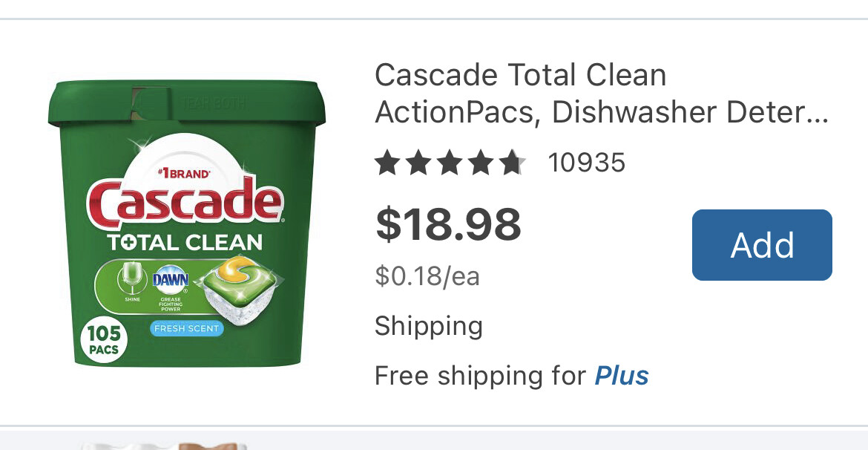The image size is (868, 450).
Task: Add the Cascade ActionPacs to cart
Action: (762, 245)
